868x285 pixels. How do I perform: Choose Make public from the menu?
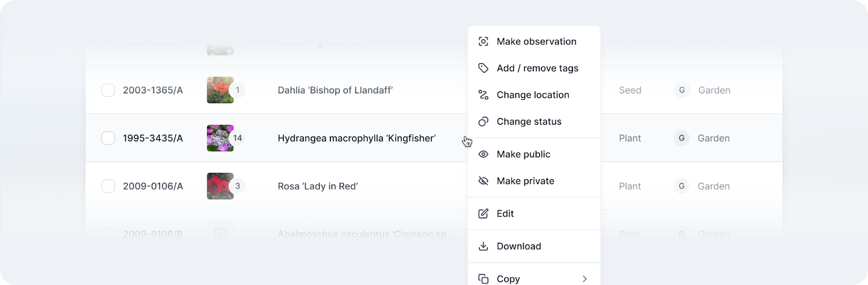[524, 154]
